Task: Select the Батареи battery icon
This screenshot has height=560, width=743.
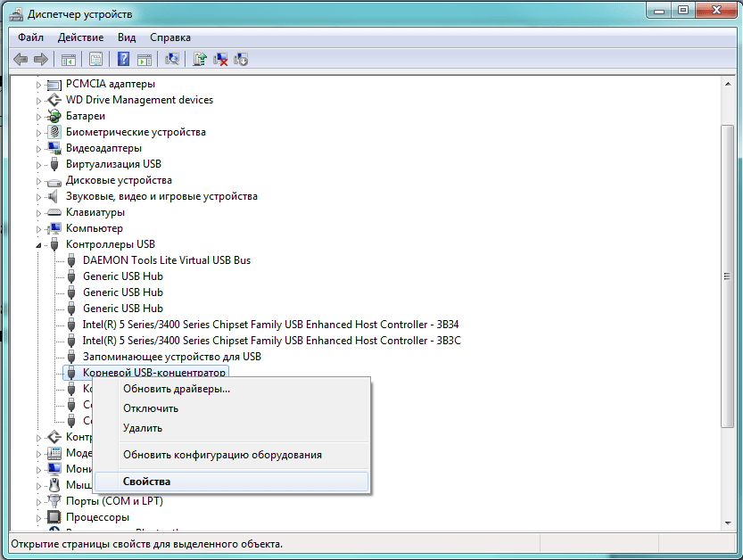Action: [x=54, y=116]
